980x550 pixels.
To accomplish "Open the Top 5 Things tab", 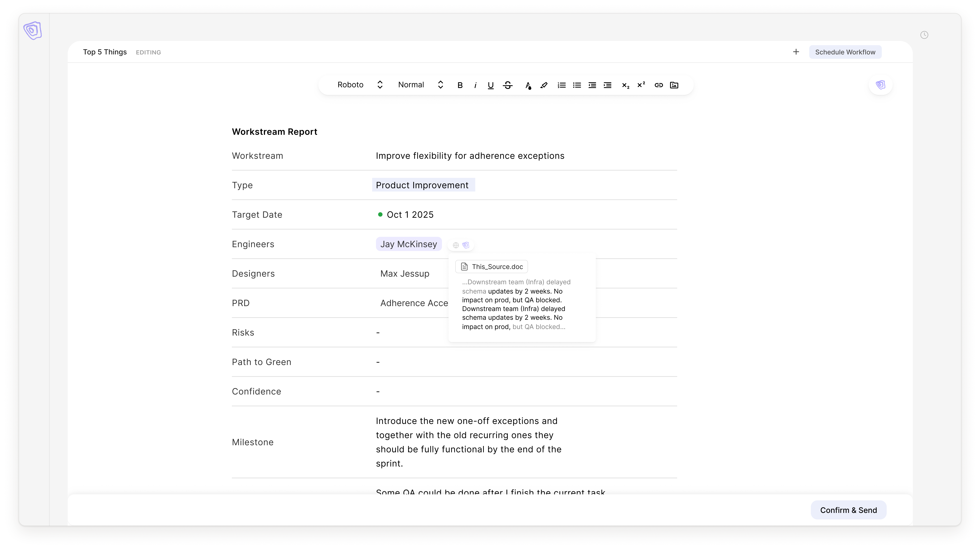I will click(x=105, y=52).
